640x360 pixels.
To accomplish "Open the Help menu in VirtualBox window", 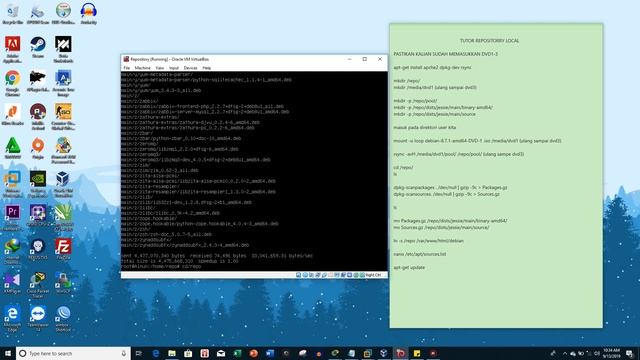I will pos(207,68).
